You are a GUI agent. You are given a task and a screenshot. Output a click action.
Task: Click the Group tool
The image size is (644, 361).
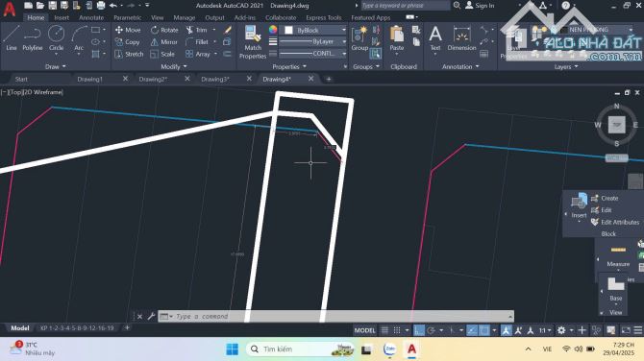359,38
